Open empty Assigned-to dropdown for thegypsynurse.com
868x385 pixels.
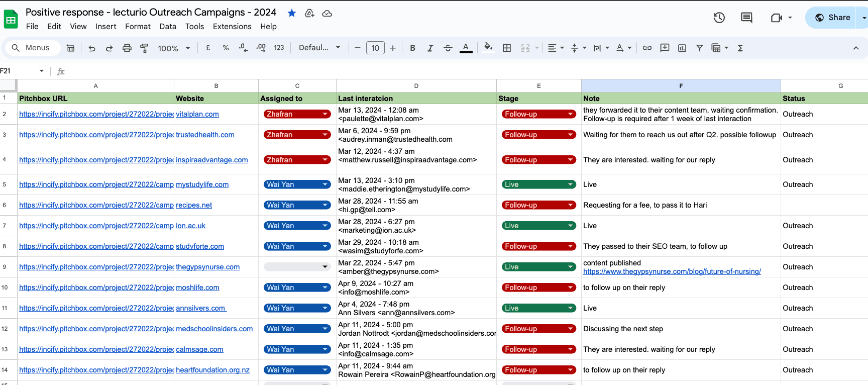pyautogui.click(x=297, y=267)
